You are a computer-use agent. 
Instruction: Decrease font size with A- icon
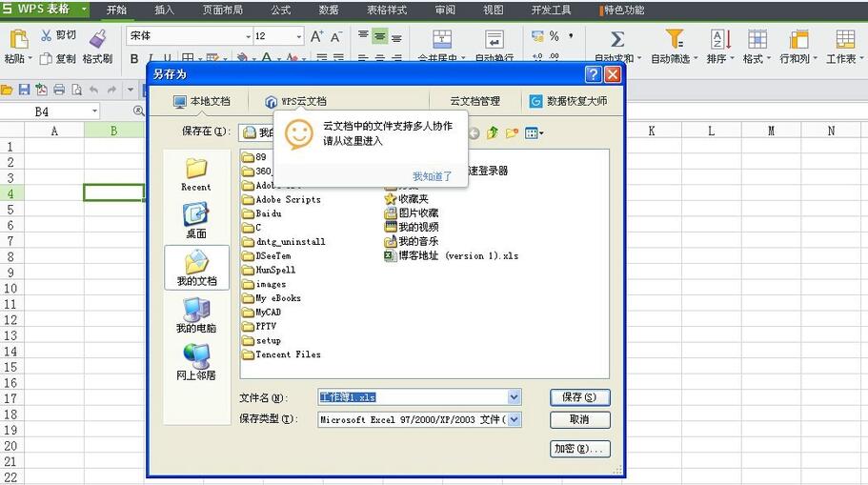pyautogui.click(x=336, y=36)
